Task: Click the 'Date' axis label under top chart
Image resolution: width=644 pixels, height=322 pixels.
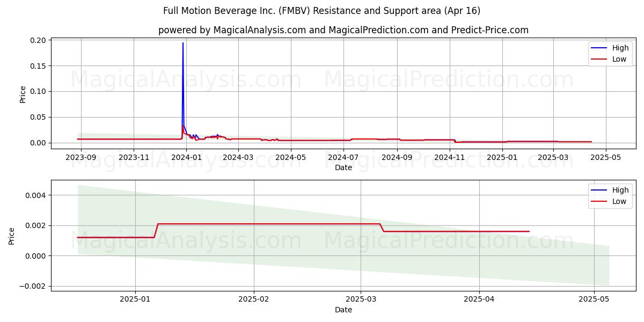Action: click(343, 167)
